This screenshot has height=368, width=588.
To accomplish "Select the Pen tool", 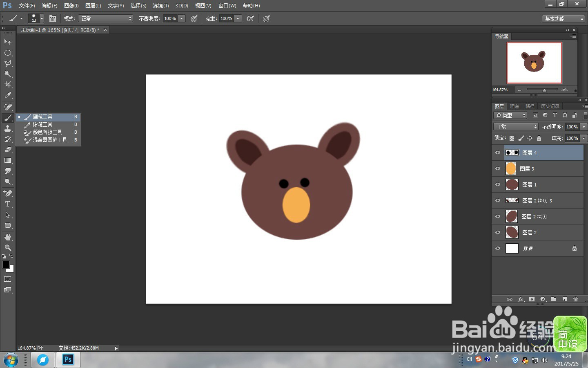I will point(8,193).
